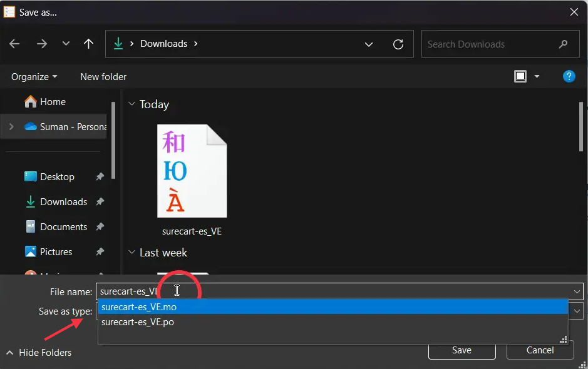Click the view layout icon
This screenshot has height=369, width=588.
[x=520, y=76]
